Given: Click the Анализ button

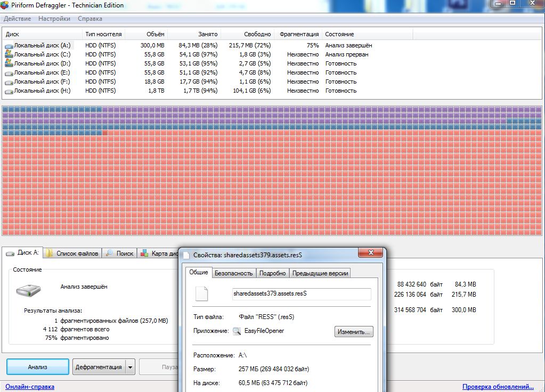Looking at the screenshot, I should point(37,367).
